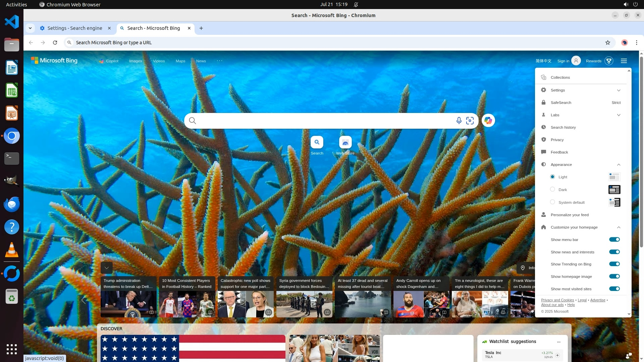Viewport: 644px width, 362px height.
Task: Click inside the Bing search input box
Action: click(x=322, y=121)
